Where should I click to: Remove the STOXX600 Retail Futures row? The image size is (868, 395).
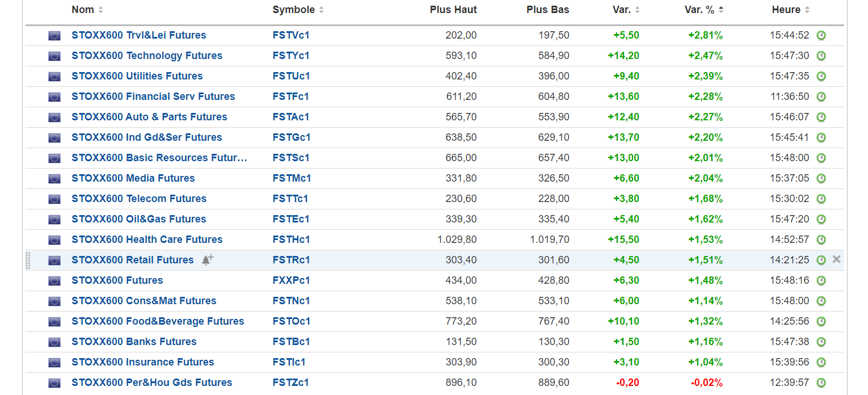[836, 259]
